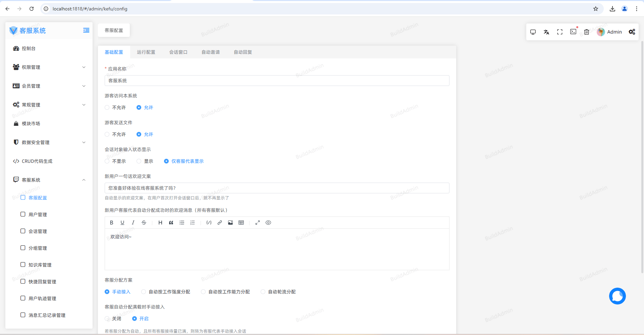This screenshot has height=335, width=644.
Task: Select 允许 for 游客访问本系统
Action: 145,107
